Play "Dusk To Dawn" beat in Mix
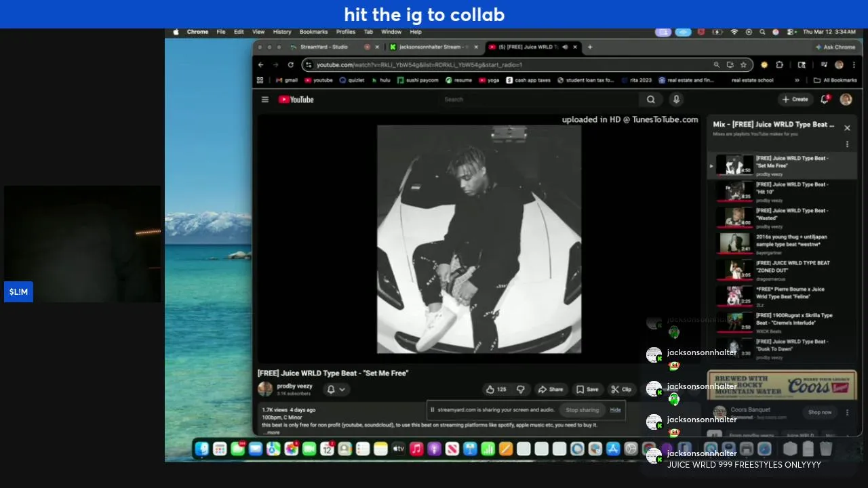This screenshot has width=868, height=488. pyautogui.click(x=781, y=348)
